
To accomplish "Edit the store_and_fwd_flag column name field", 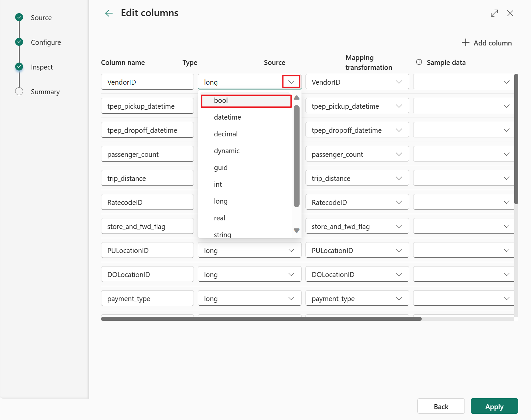I will pos(147,226).
